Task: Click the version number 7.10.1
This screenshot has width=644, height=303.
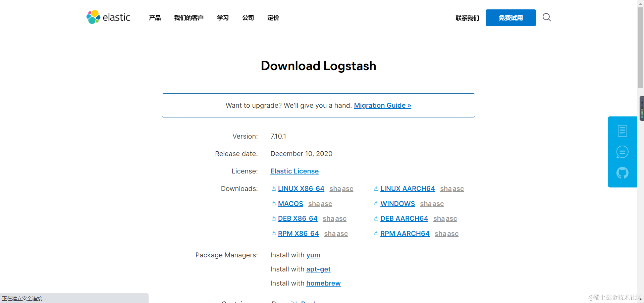Action: click(x=278, y=136)
